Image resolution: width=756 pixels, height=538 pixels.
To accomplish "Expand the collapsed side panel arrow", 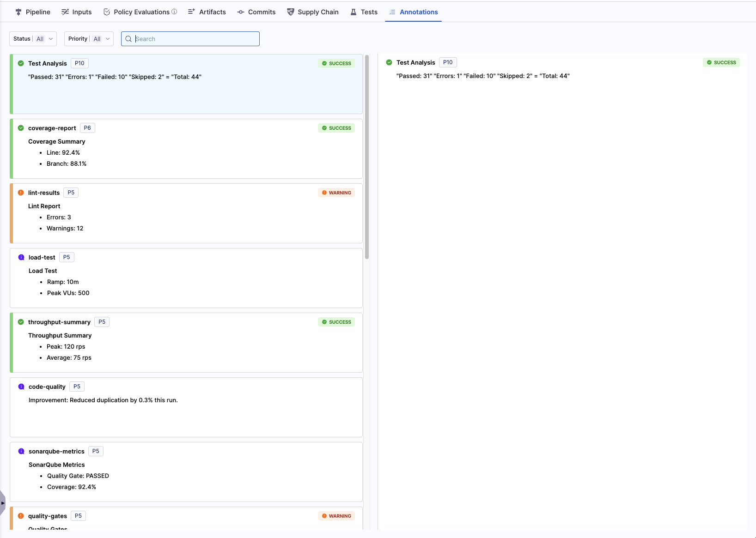I will 3,503.
